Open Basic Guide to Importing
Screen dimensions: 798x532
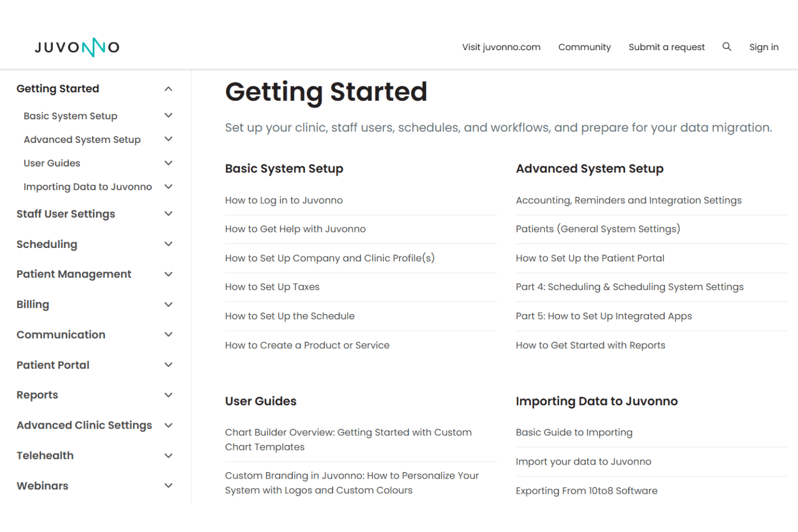pyautogui.click(x=574, y=432)
